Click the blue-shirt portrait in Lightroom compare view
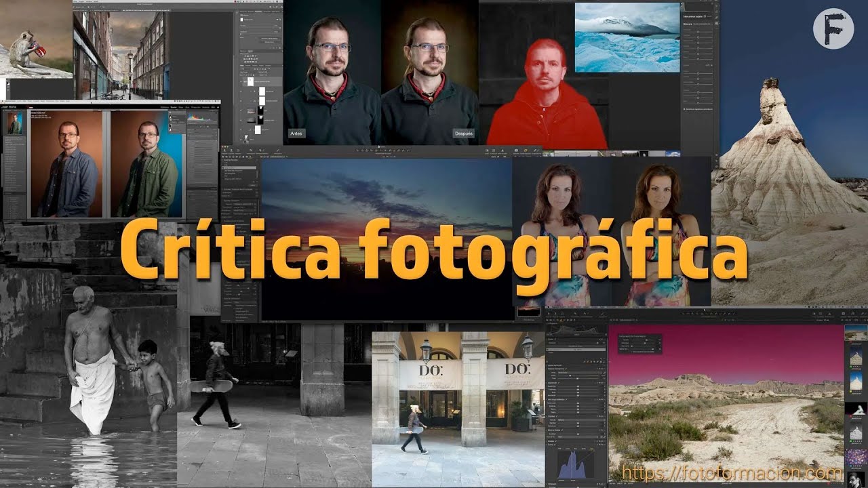 (66, 163)
